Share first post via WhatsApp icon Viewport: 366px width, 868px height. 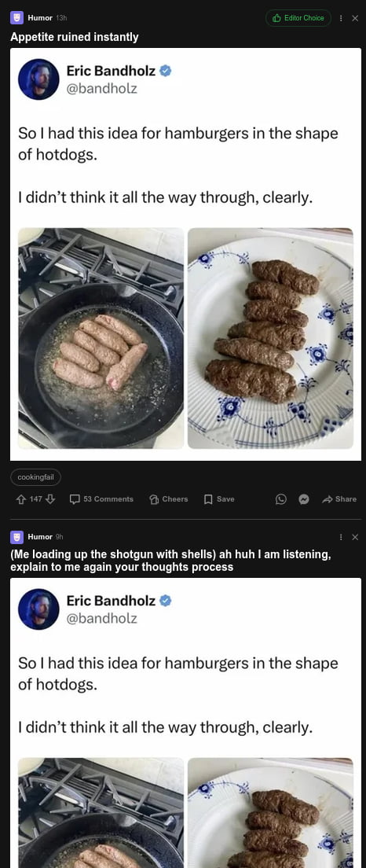[281, 498]
